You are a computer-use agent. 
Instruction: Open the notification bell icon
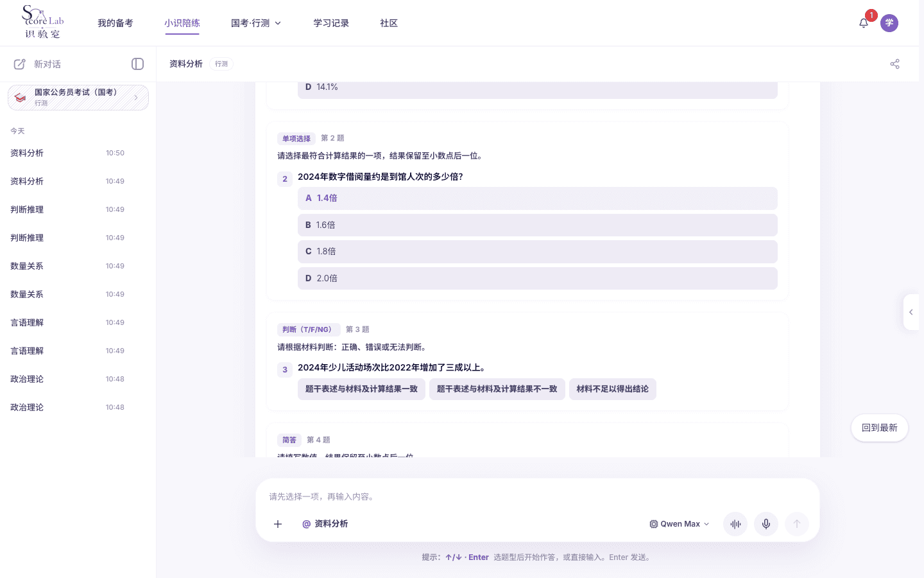tap(864, 23)
